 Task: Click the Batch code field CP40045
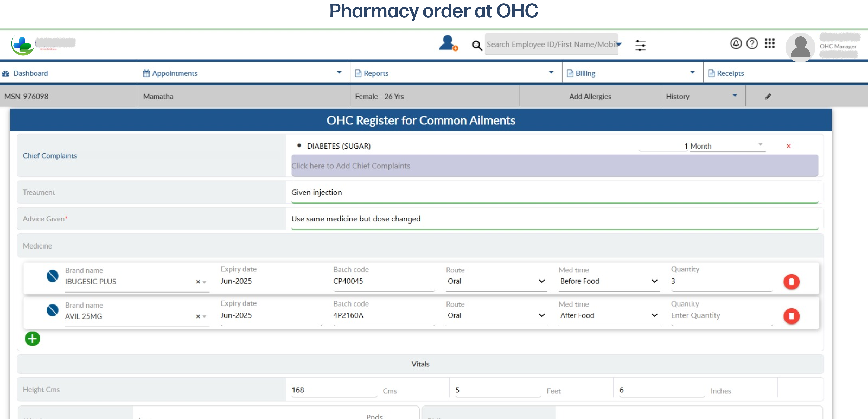[384, 281]
